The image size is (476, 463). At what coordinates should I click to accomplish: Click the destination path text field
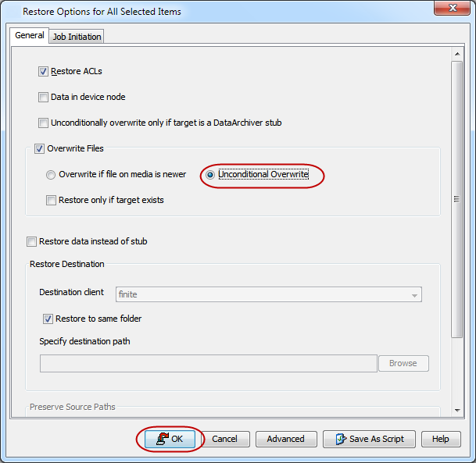[x=209, y=364]
